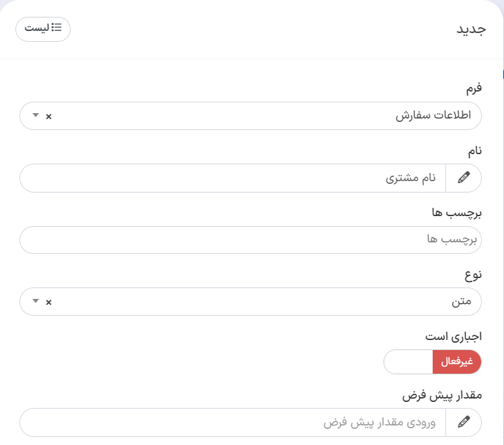
Task: Open the فرم dropdown showing اطلاعات سفارش
Action: [x=250, y=116]
